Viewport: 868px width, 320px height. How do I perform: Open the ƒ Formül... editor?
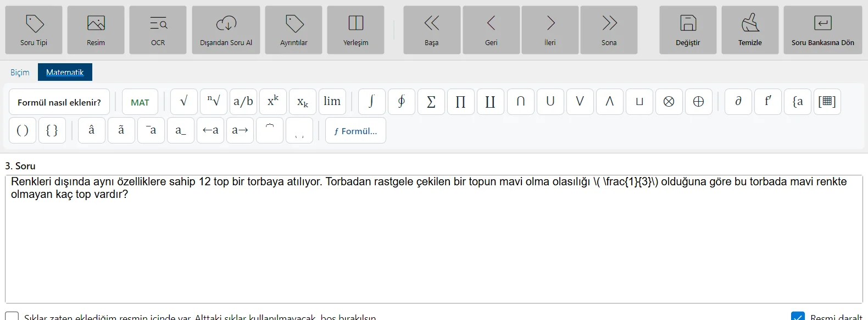click(355, 131)
